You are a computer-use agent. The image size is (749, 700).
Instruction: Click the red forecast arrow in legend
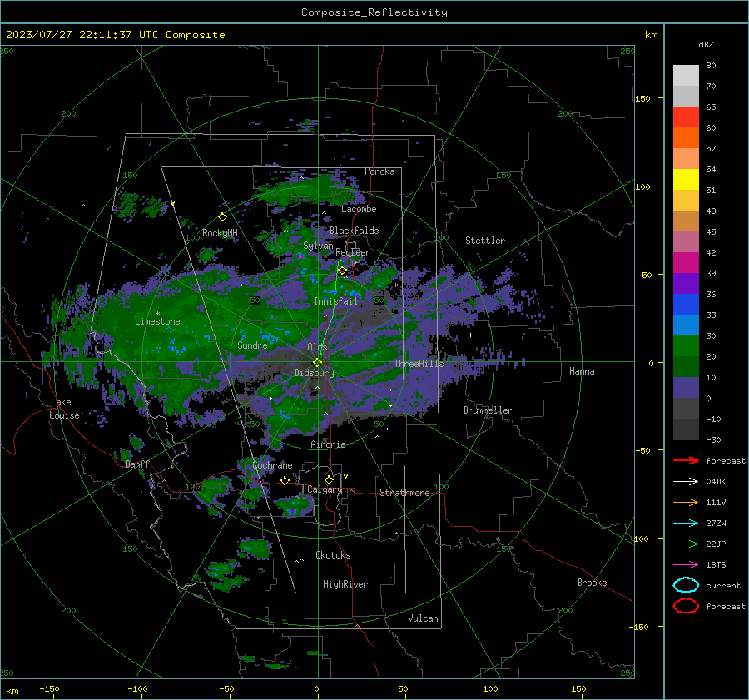686,460
